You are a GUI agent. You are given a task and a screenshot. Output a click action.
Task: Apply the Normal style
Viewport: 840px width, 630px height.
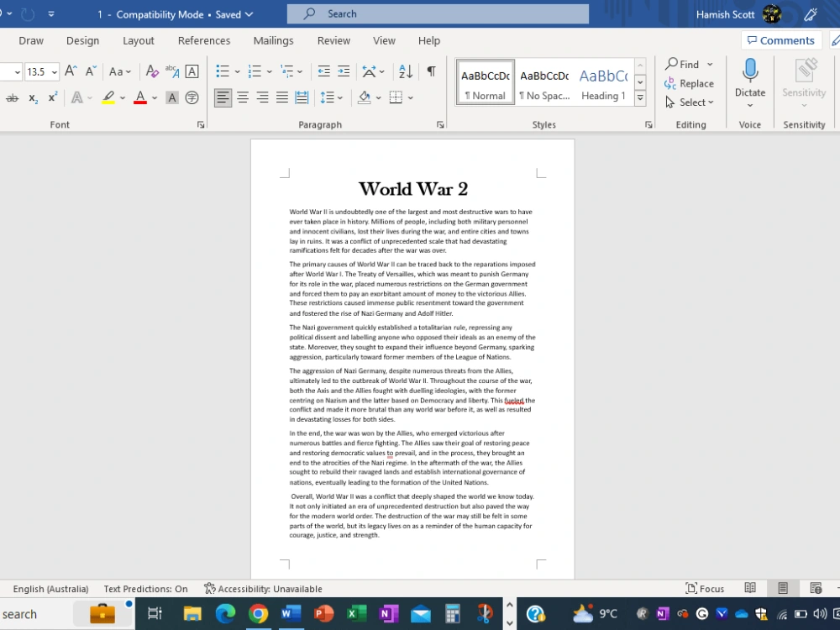[x=486, y=82]
